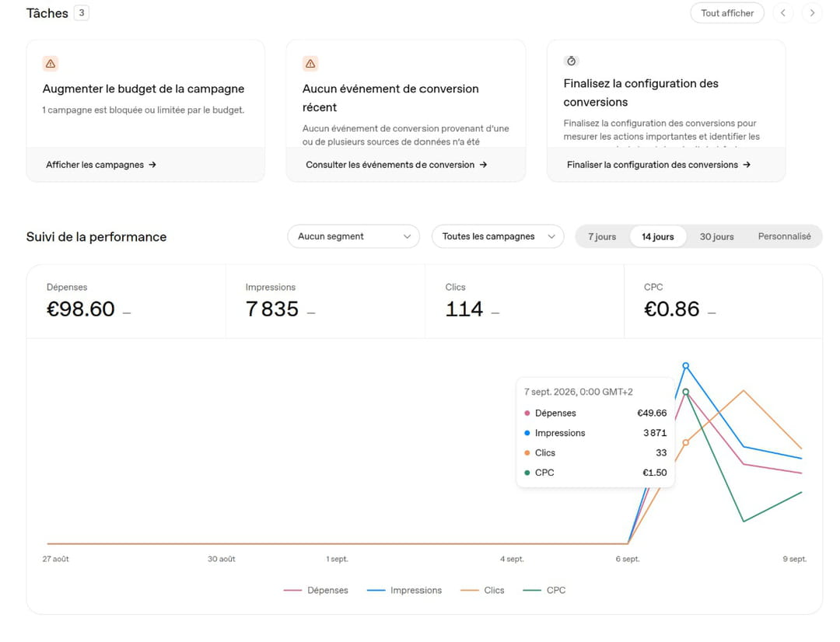Click the warning icon on budget task card
The image size is (840, 642).
coord(51,64)
